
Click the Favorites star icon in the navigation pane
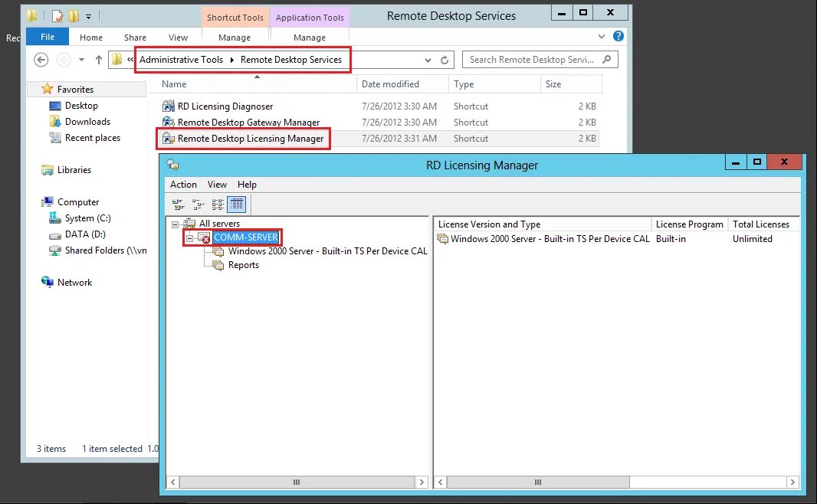[x=48, y=89]
